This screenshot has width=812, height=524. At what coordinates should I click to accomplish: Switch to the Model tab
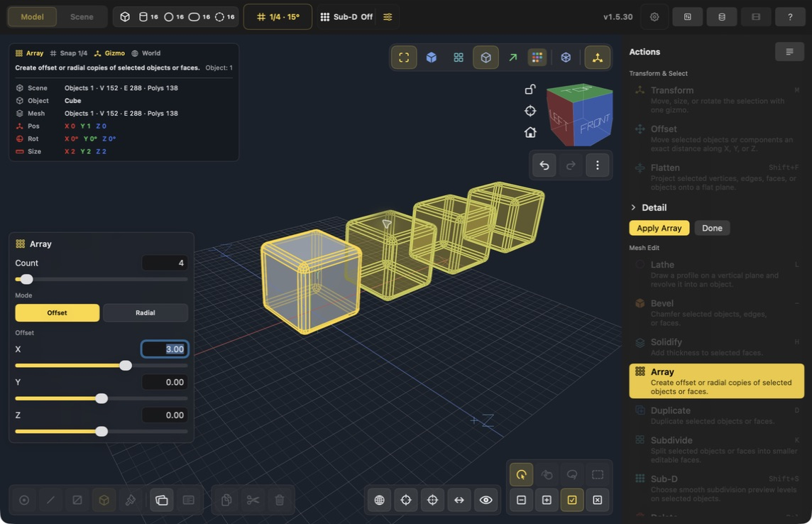(x=32, y=16)
